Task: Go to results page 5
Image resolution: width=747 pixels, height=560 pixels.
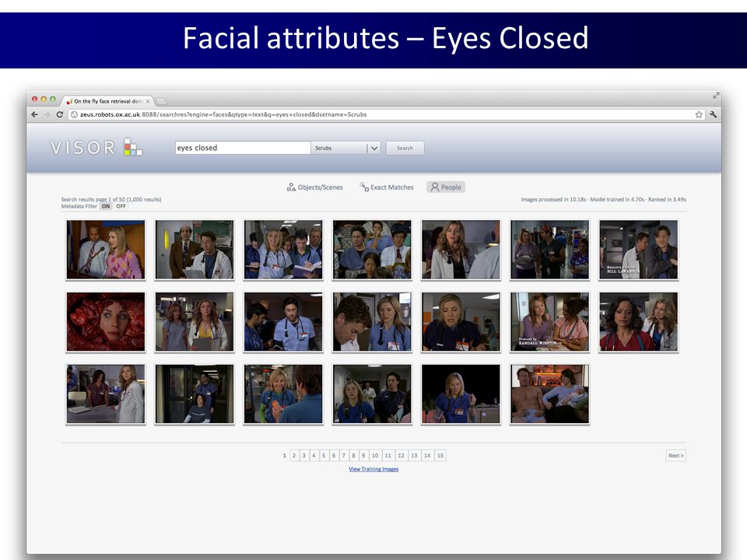Action: click(x=324, y=456)
